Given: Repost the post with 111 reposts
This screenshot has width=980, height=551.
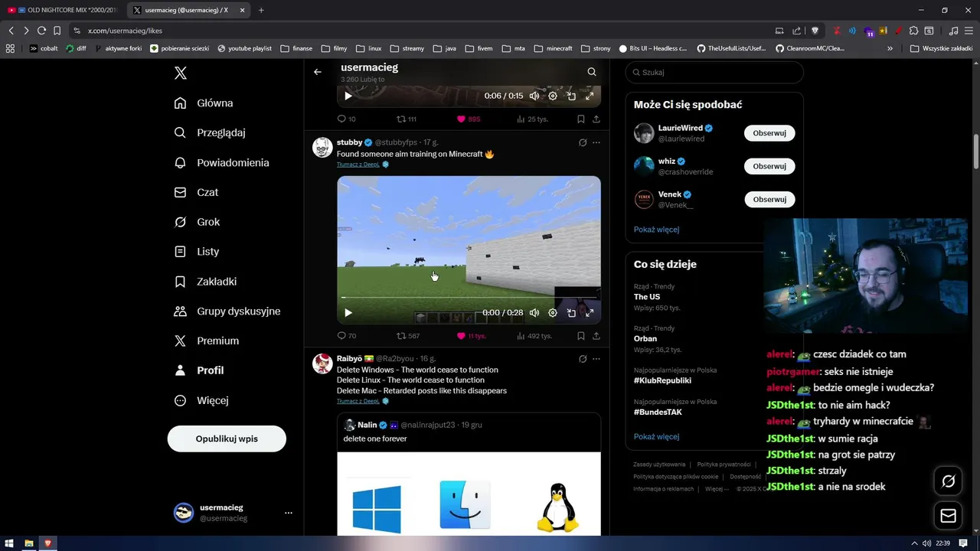Looking at the screenshot, I should tap(407, 119).
